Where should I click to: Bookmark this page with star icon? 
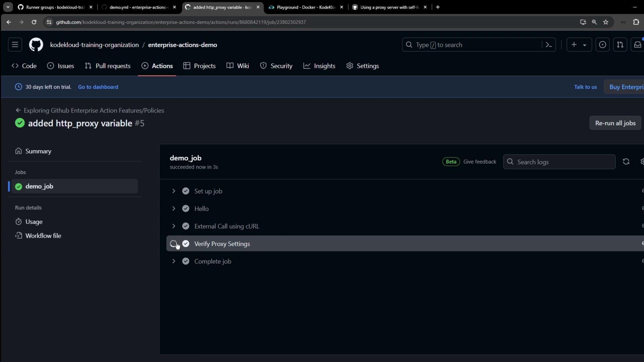pos(606,22)
